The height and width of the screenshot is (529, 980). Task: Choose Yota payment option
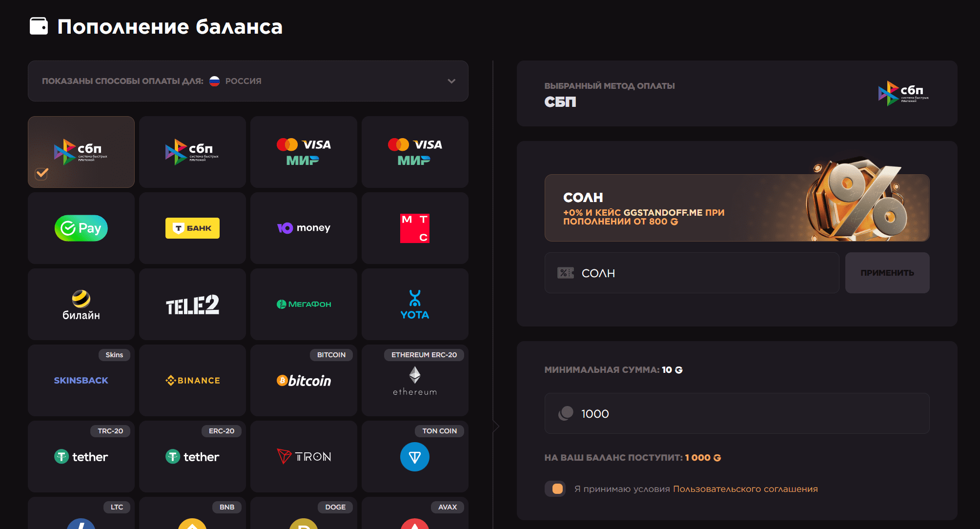415,304
